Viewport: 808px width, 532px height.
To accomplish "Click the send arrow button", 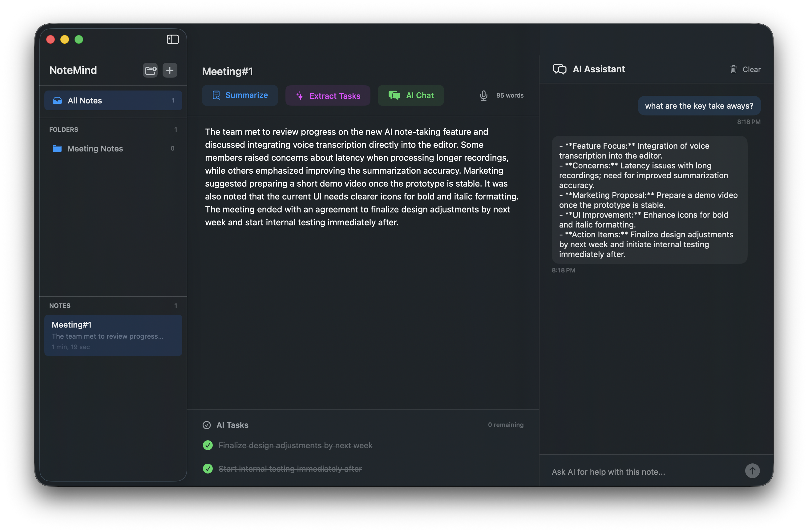I will point(752,471).
